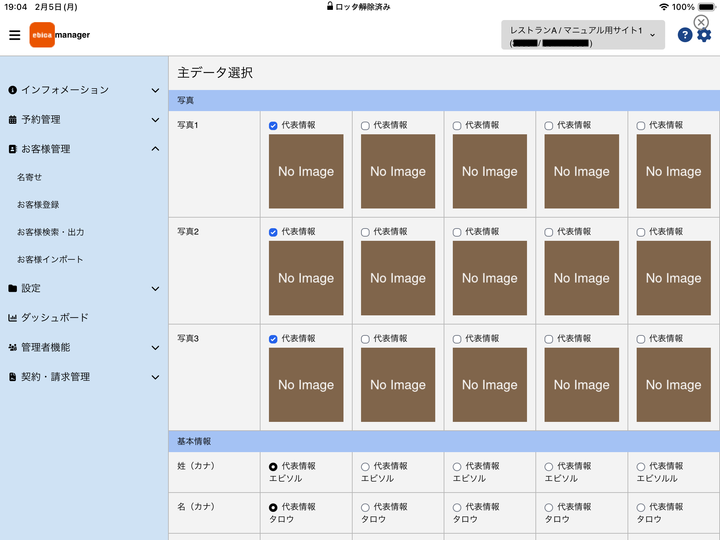Expand 予約管理 chevron

(x=155, y=120)
